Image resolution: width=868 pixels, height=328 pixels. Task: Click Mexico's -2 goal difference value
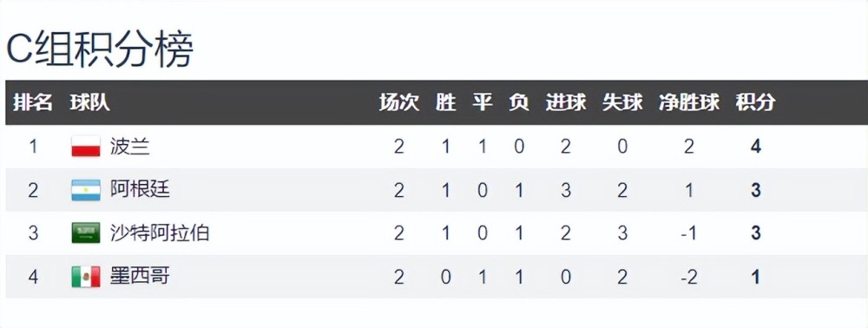tap(689, 277)
